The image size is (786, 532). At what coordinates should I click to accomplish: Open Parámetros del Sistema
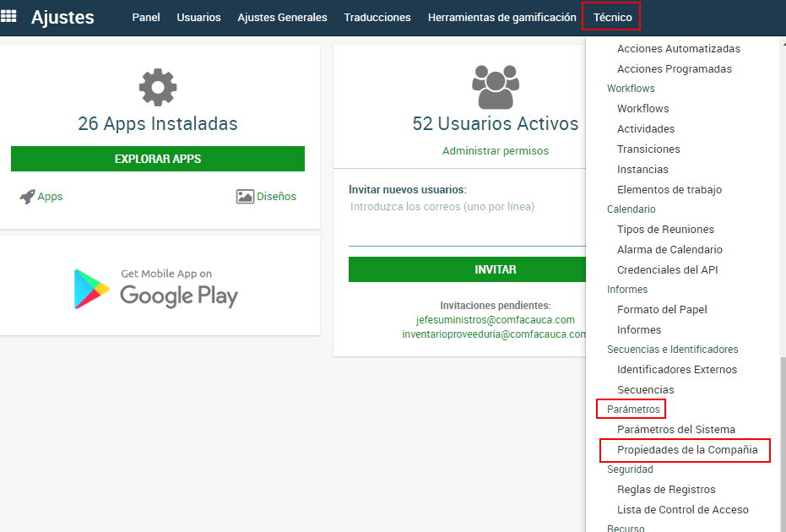coord(675,430)
